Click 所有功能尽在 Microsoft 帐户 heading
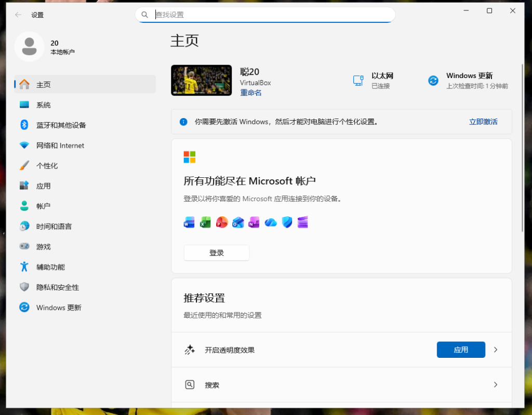 (x=250, y=180)
